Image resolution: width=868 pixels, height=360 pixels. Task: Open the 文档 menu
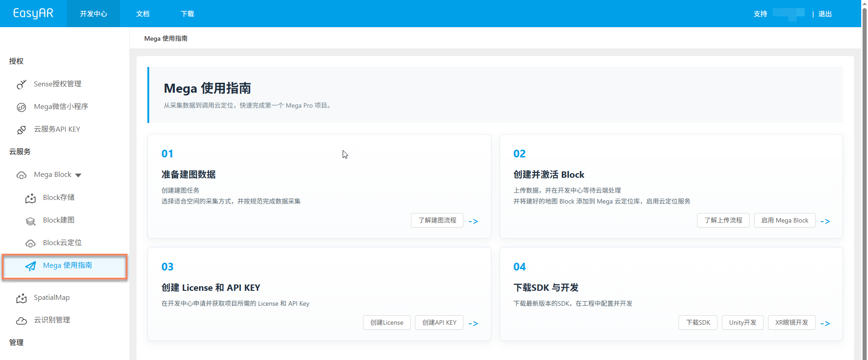pos(143,14)
